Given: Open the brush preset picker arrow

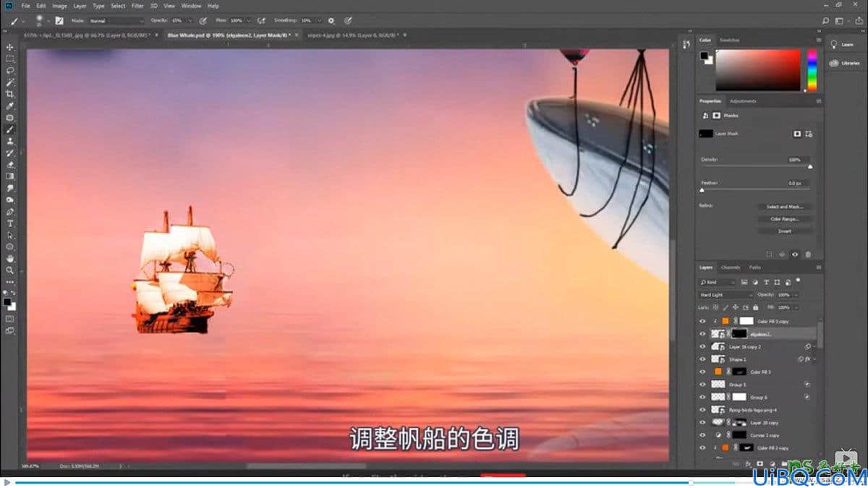Looking at the screenshot, I should click(x=48, y=21).
